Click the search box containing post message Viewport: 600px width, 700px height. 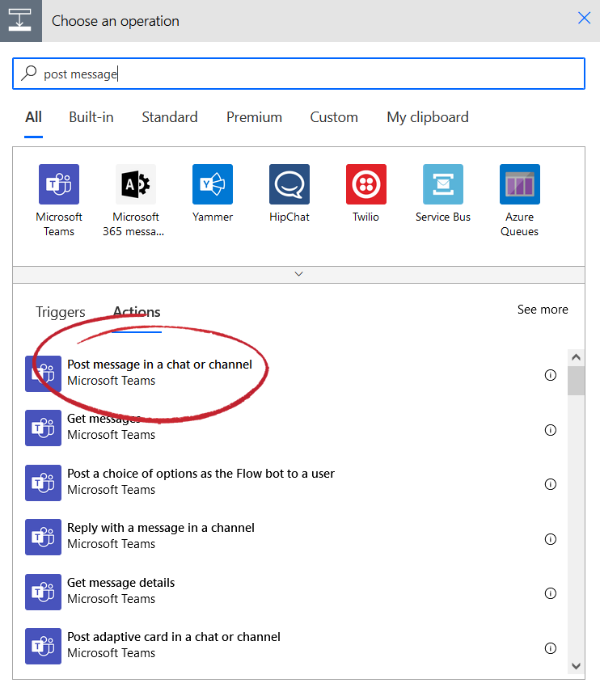pos(298,74)
